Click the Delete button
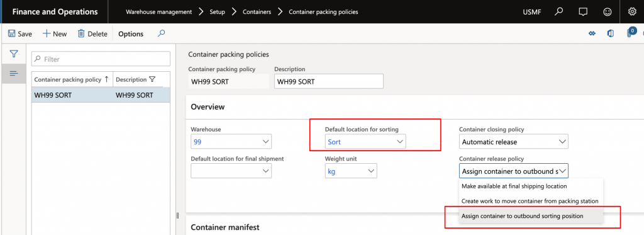The height and width of the screenshot is (235, 644). pos(92,34)
